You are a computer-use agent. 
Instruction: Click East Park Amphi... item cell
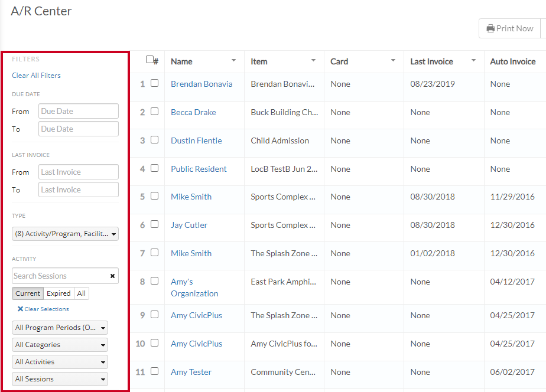click(x=284, y=282)
